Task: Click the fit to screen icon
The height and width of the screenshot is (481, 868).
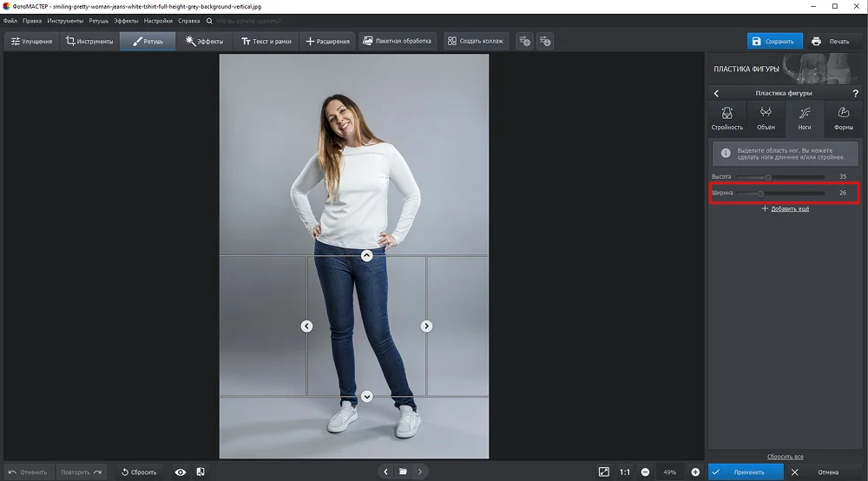Action: (x=604, y=472)
